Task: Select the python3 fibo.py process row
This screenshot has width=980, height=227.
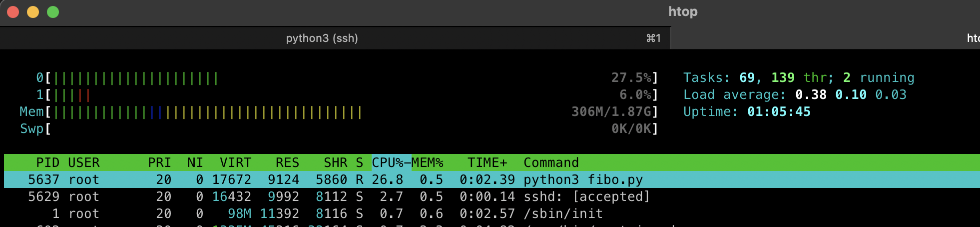Action: pyautogui.click(x=492, y=179)
